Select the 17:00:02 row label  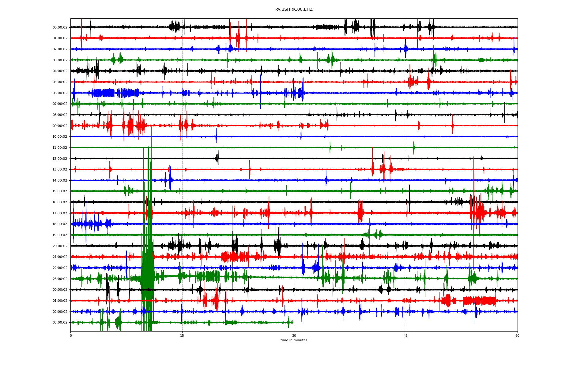pyautogui.click(x=60, y=213)
